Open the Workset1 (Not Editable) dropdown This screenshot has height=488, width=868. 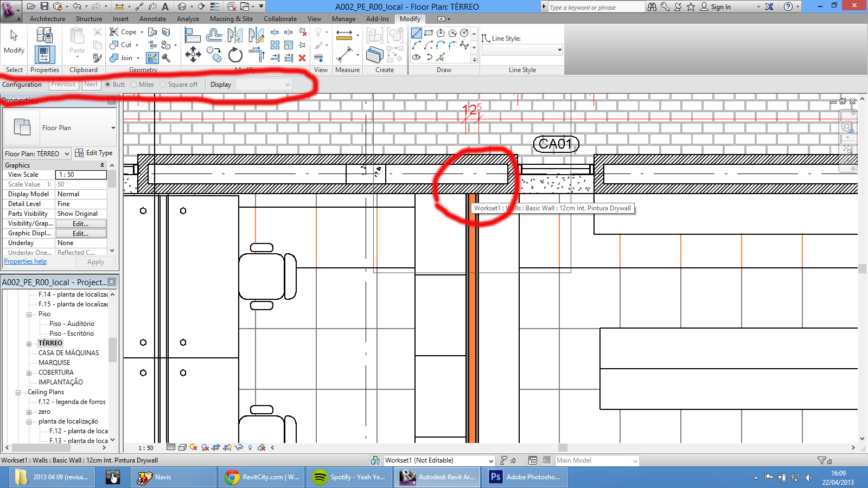pos(439,460)
